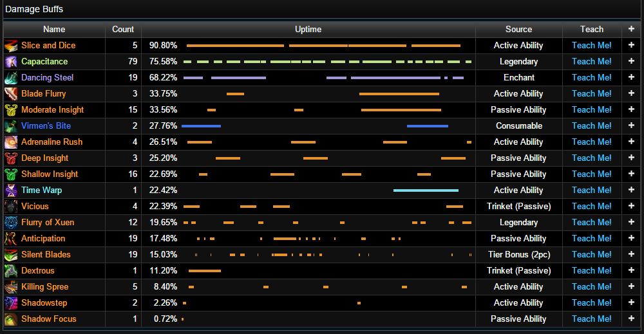Click the Capacitance buff icon

pyautogui.click(x=11, y=62)
